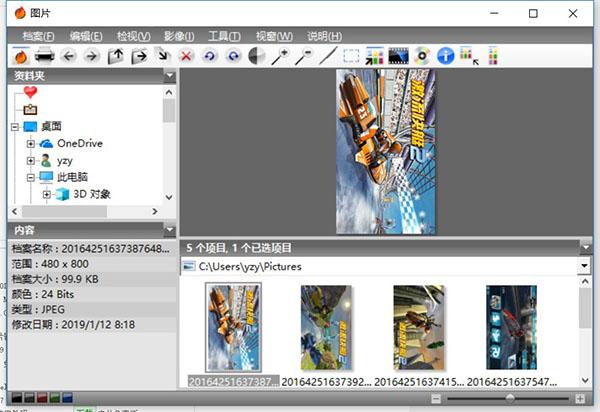Select the diagonal line tool
The height and width of the screenshot is (412, 600).
coord(328,56)
